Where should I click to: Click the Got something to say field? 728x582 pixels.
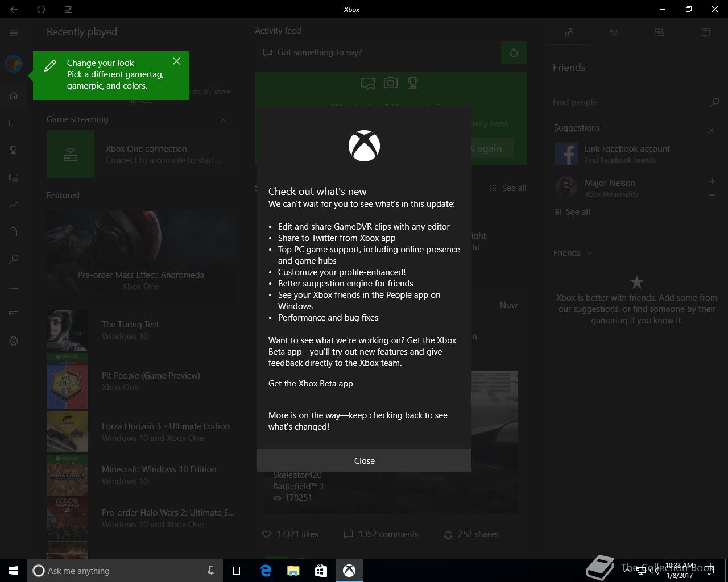tap(377, 52)
